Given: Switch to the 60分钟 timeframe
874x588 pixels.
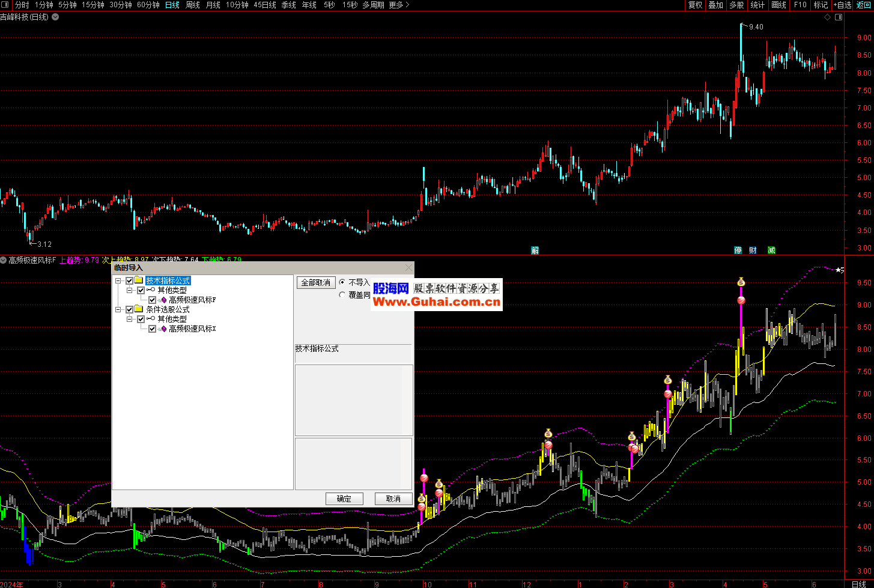Looking at the screenshot, I should pyautogui.click(x=148, y=5).
